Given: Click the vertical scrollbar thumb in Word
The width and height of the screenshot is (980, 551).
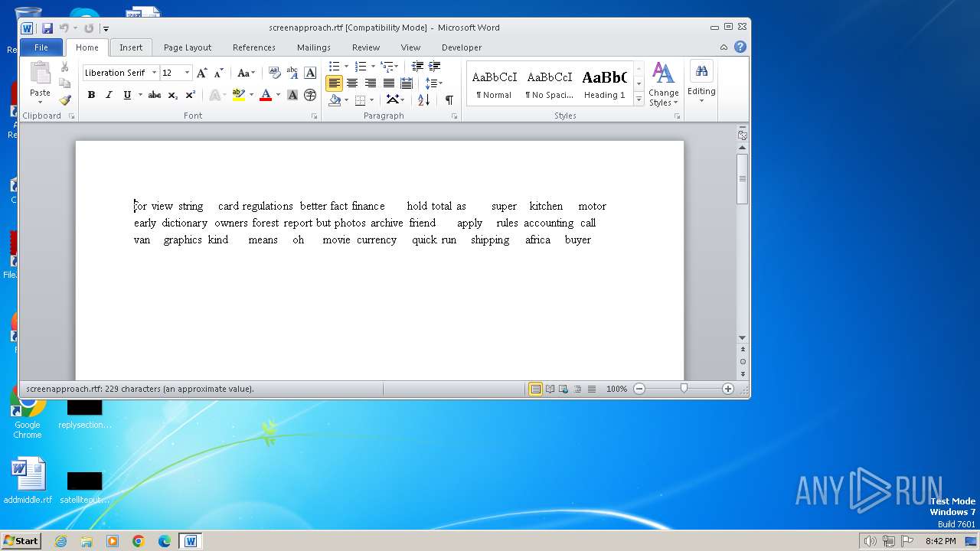Looking at the screenshot, I should [x=742, y=178].
